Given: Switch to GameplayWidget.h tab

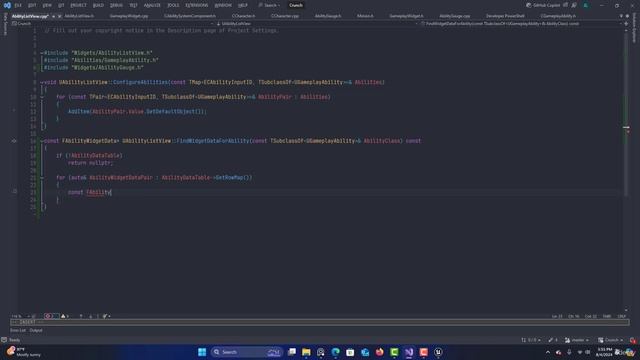Looking at the screenshot, I should pyautogui.click(x=406, y=16).
